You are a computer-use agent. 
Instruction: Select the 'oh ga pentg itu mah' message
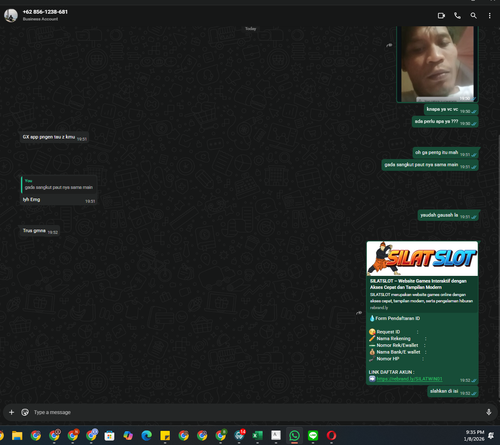point(446,153)
